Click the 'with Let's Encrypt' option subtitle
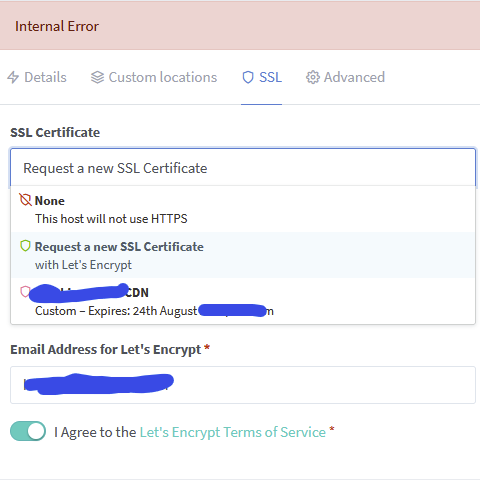 pyautogui.click(x=83, y=265)
